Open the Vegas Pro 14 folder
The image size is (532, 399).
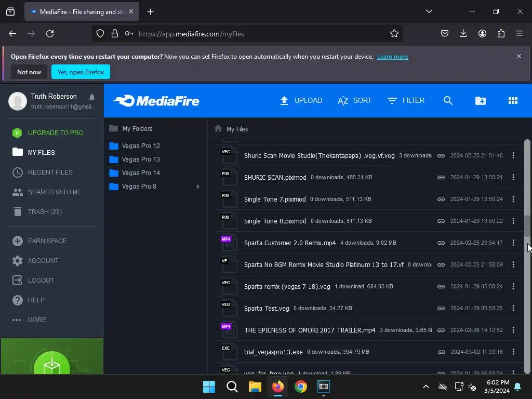141,172
